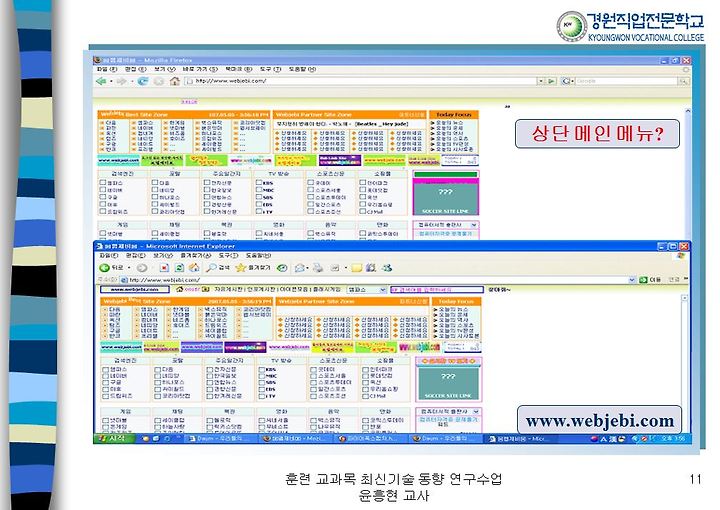This screenshot has width=720, height=510.
Task: Click the www.webjebi.com logo box in the Internet Explorer page
Action: point(135,290)
